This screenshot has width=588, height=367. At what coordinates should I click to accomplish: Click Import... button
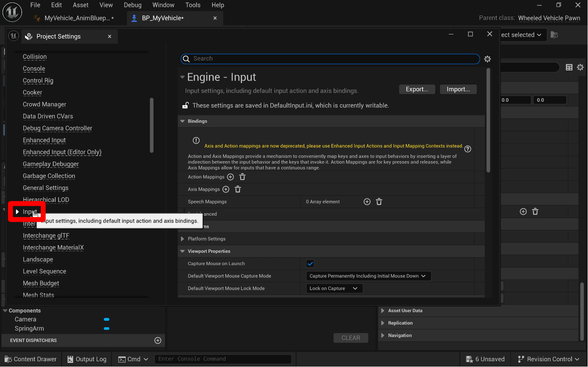(x=458, y=89)
